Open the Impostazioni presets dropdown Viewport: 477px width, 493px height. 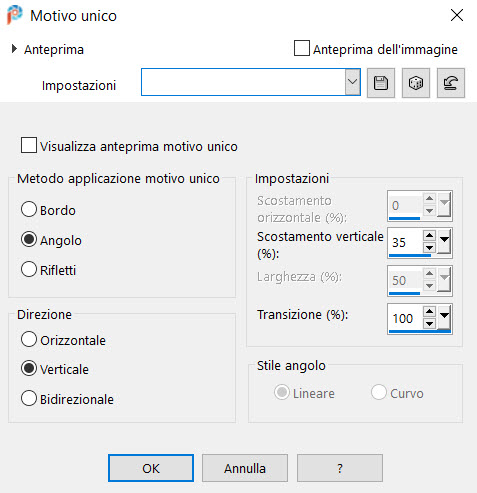coord(353,82)
